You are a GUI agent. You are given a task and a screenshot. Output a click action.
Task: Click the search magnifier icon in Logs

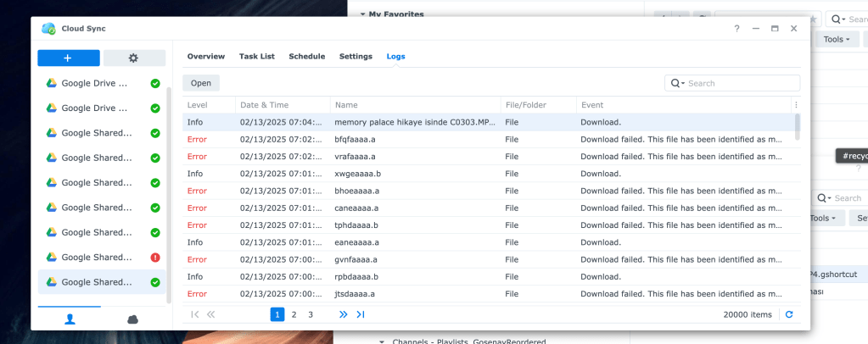tap(676, 83)
